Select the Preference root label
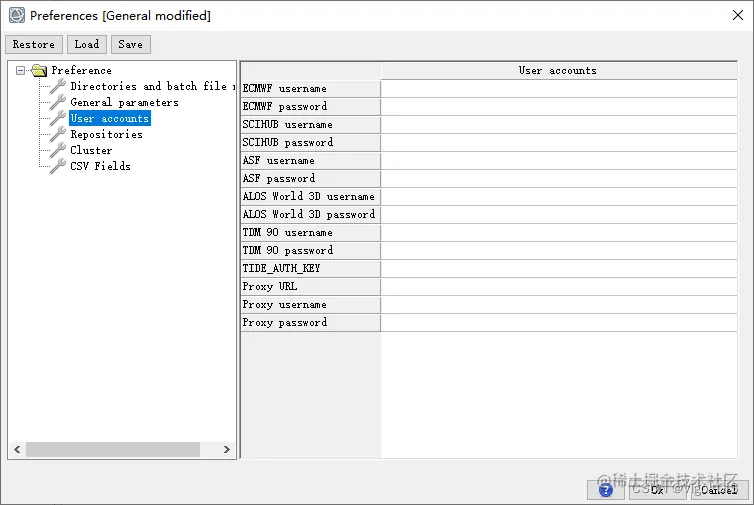This screenshot has width=754, height=505. coord(81,70)
